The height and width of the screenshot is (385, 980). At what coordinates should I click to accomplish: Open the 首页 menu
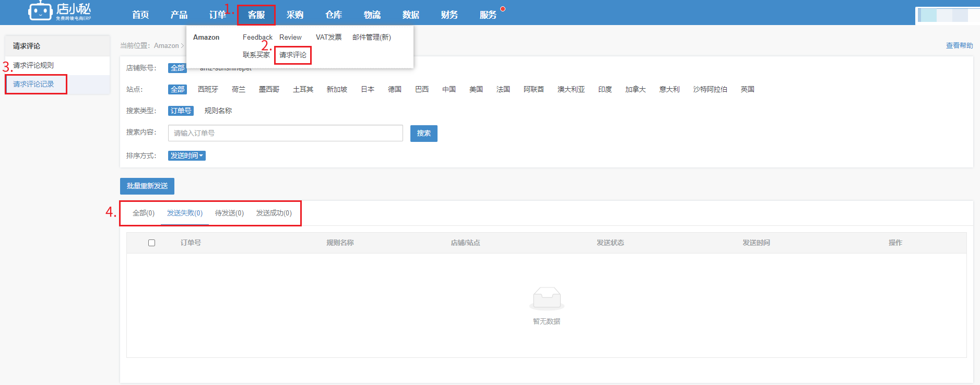tap(140, 15)
